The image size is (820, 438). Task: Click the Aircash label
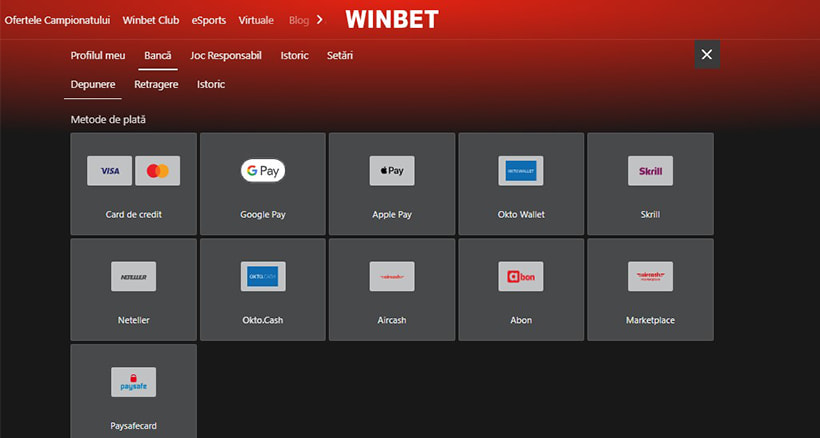(x=392, y=320)
